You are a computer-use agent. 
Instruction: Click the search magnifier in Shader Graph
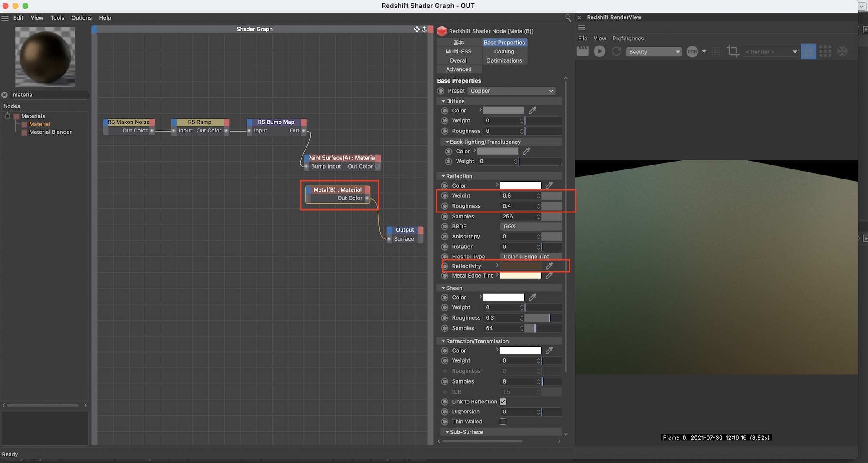(568, 18)
